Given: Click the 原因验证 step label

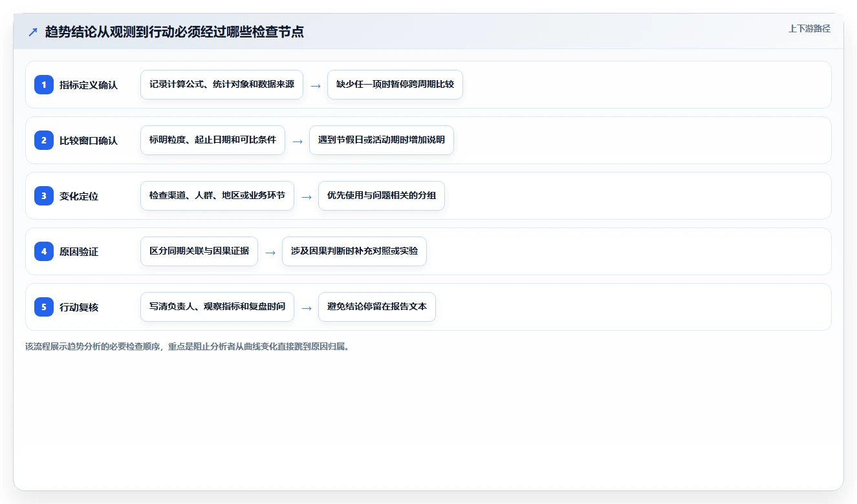Looking at the screenshot, I should 79,251.
